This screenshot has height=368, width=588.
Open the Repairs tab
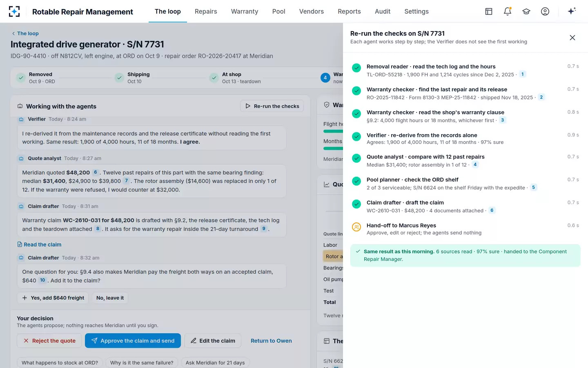tap(206, 11)
